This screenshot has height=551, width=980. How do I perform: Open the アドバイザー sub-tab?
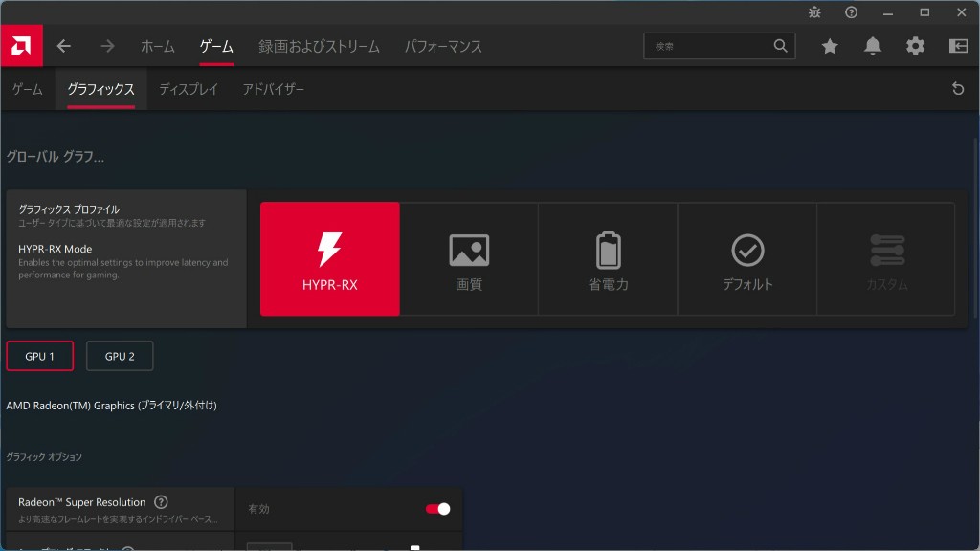pyautogui.click(x=273, y=89)
